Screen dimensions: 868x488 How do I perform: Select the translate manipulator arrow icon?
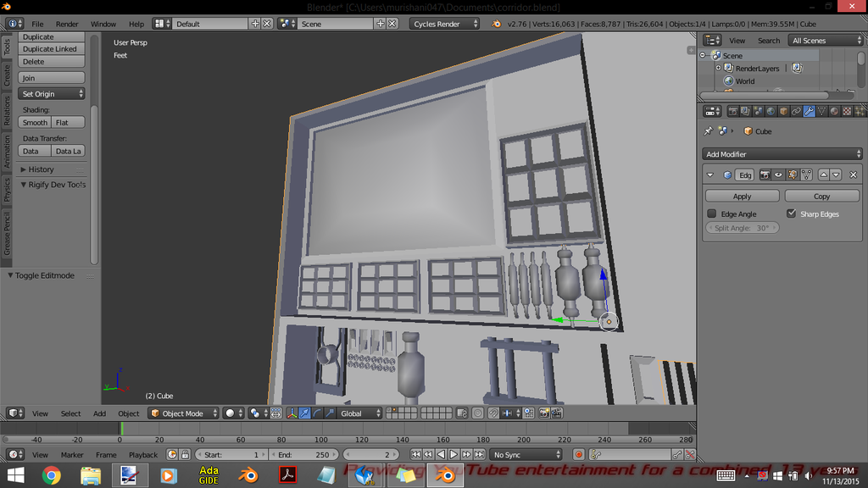point(304,413)
